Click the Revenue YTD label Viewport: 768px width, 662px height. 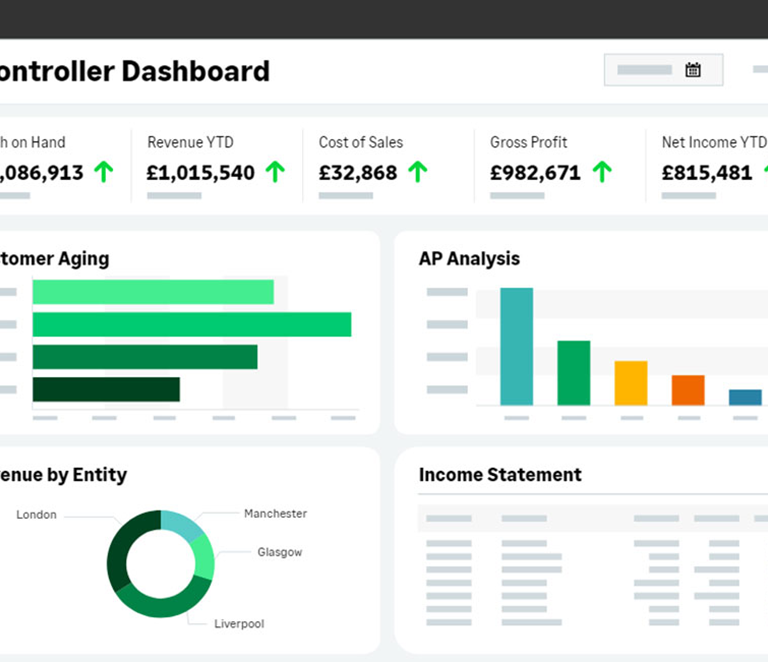[191, 142]
